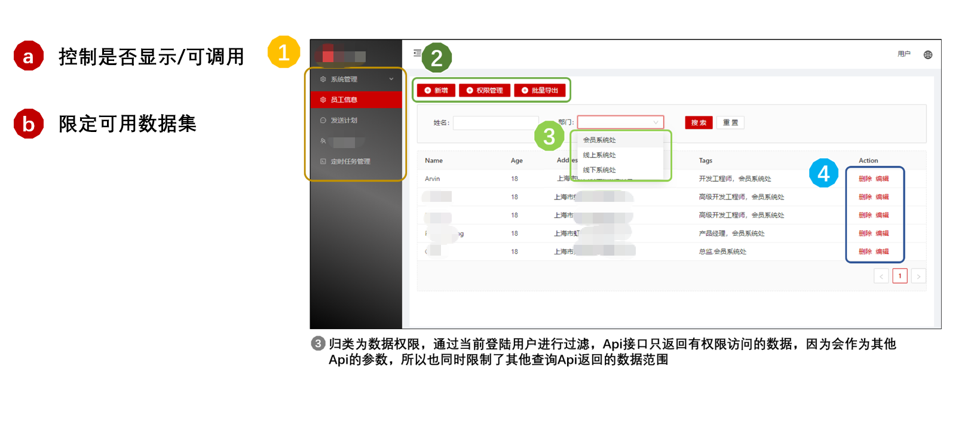980x430 pixels.
Task: Click the Tags column header
Action: 706,161
